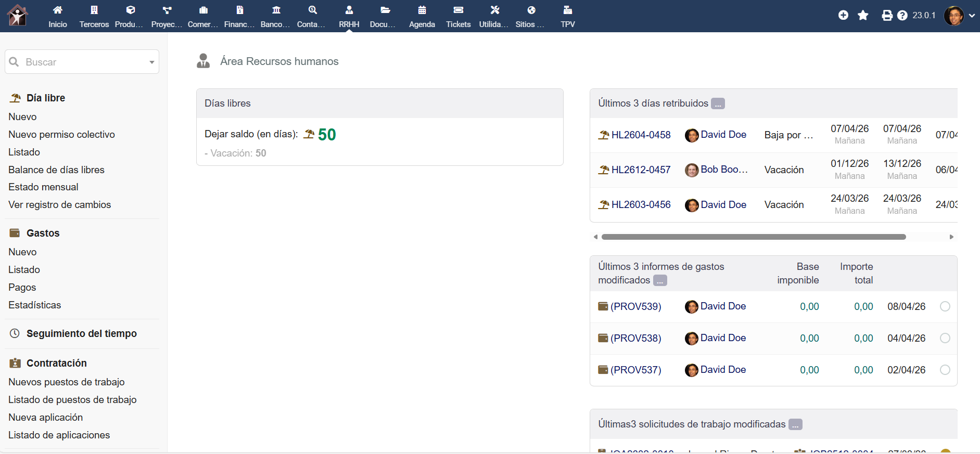The image size is (980, 454).
Task: Open the Bancos module
Action: [276, 16]
